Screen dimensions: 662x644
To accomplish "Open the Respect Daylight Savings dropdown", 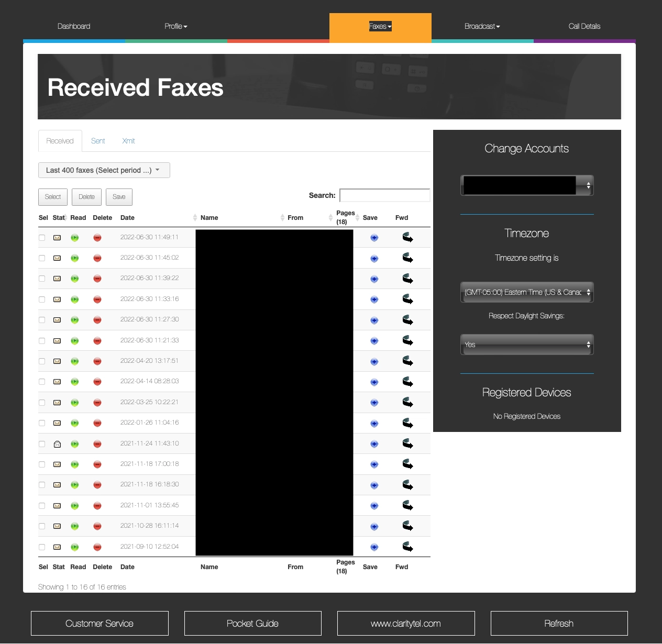I will [527, 345].
